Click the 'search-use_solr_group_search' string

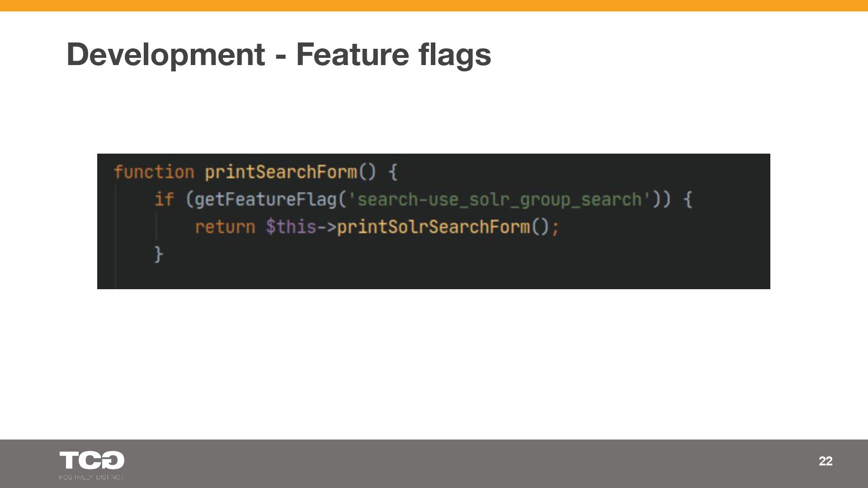[499, 199]
